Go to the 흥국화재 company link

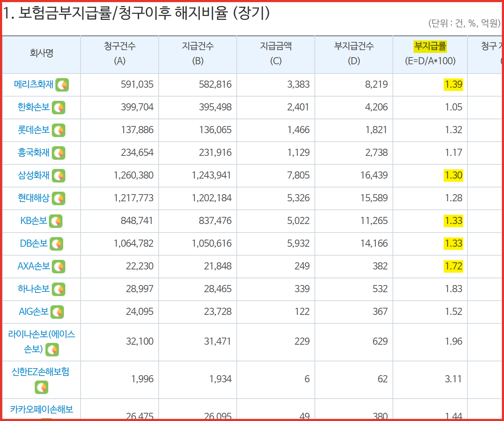pos(34,153)
